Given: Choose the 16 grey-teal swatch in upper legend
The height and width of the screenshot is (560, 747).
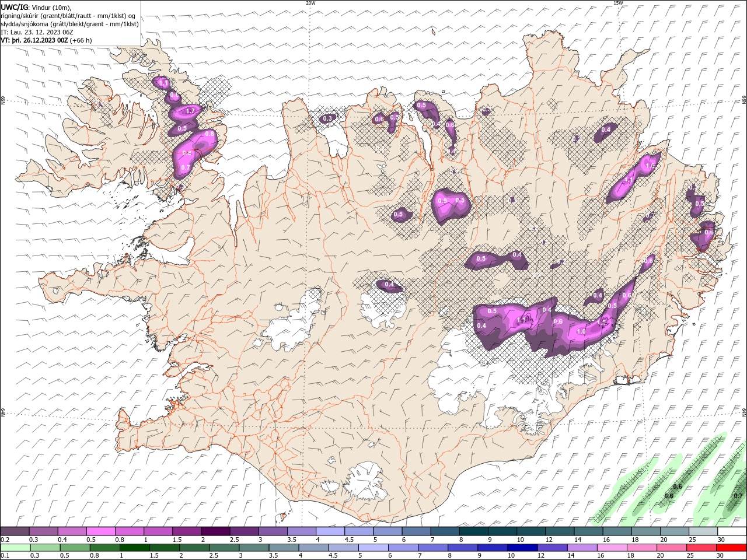Looking at the screenshot, I should tap(617, 531).
